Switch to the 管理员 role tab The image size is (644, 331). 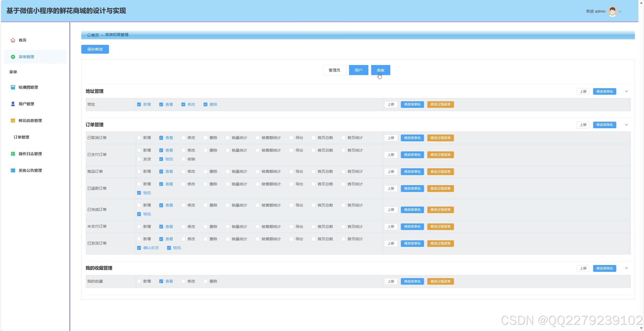334,70
